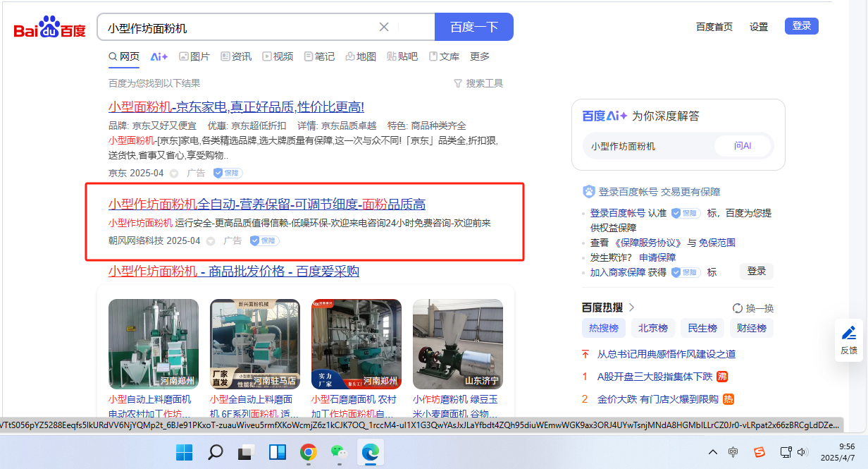Switch to Microsoft Edge in taskbar

[x=370, y=451]
